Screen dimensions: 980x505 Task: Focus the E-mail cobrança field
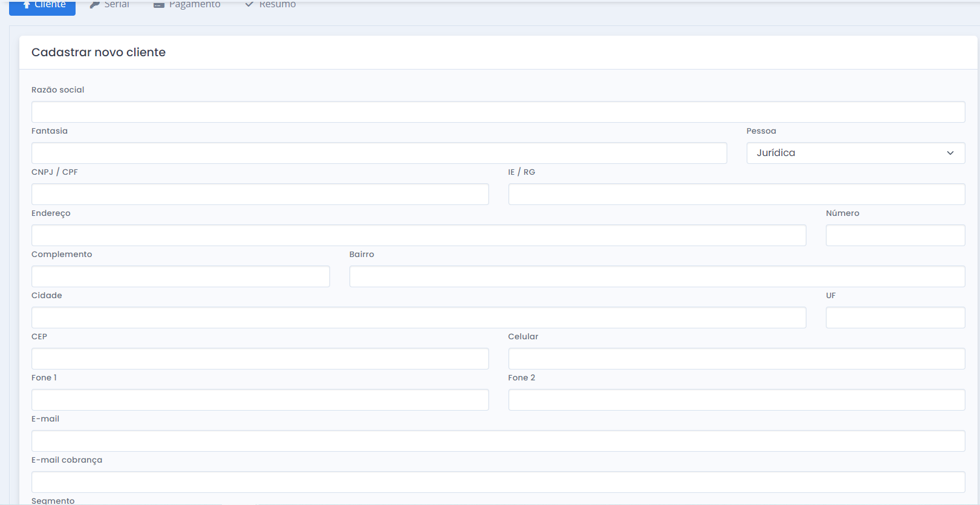pyautogui.click(x=498, y=482)
